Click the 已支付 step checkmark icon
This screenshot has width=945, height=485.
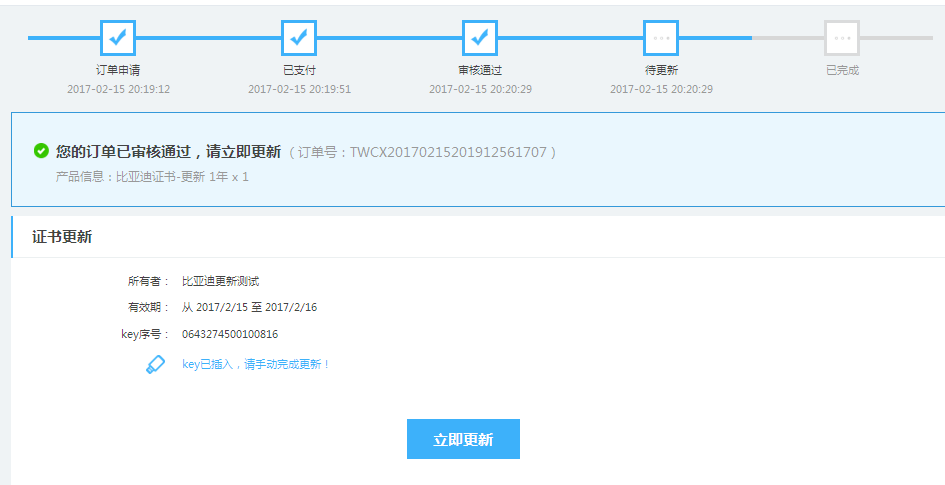(x=299, y=38)
